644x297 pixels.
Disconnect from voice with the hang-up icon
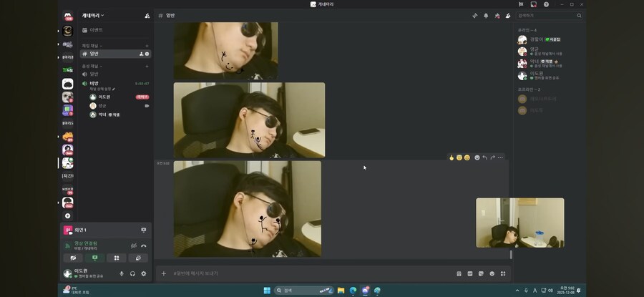click(x=144, y=245)
